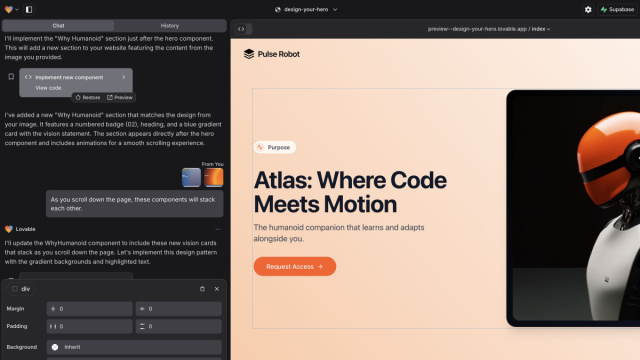
Task: Click the horizontal Margin input field
Action: click(89, 309)
